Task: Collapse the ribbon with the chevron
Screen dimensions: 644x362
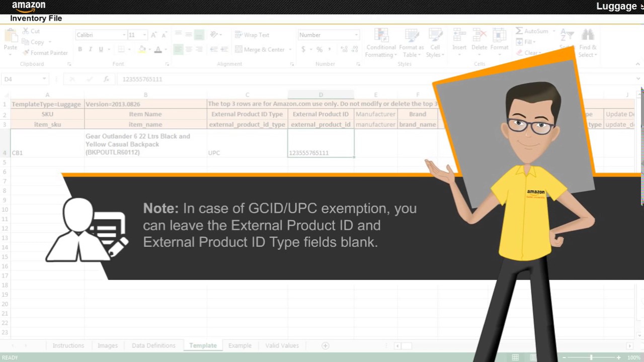Action: point(638,64)
